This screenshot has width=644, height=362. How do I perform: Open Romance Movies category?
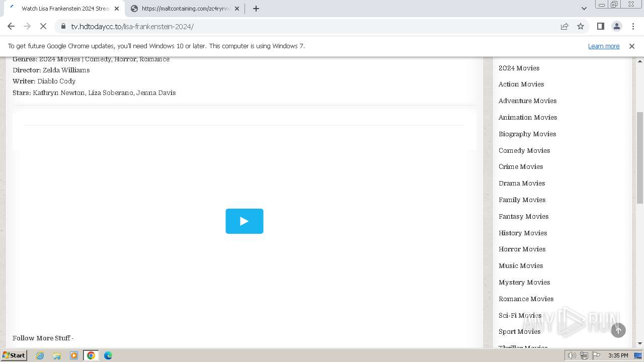point(526,299)
